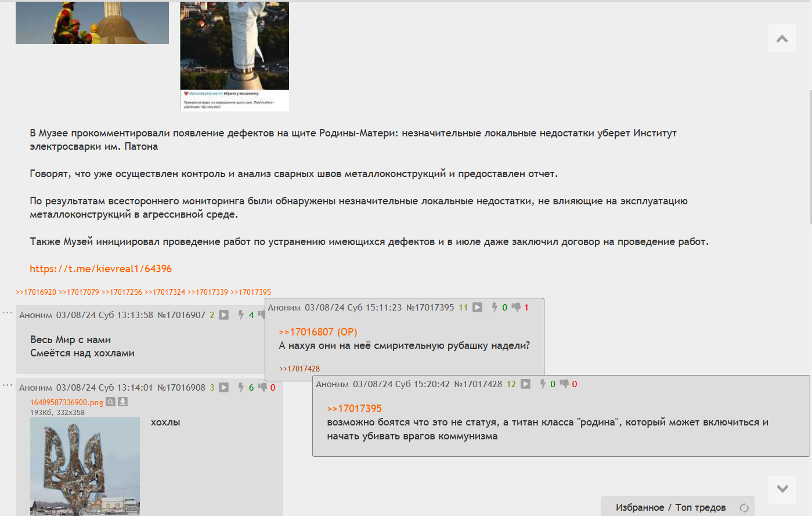
Task: Open the t.me/kievreal1/64396 link
Action: coord(101,269)
